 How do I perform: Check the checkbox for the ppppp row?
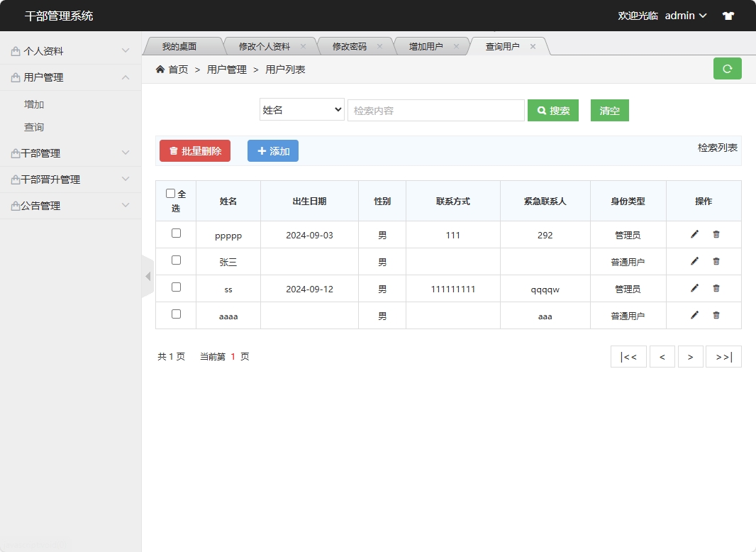(175, 234)
